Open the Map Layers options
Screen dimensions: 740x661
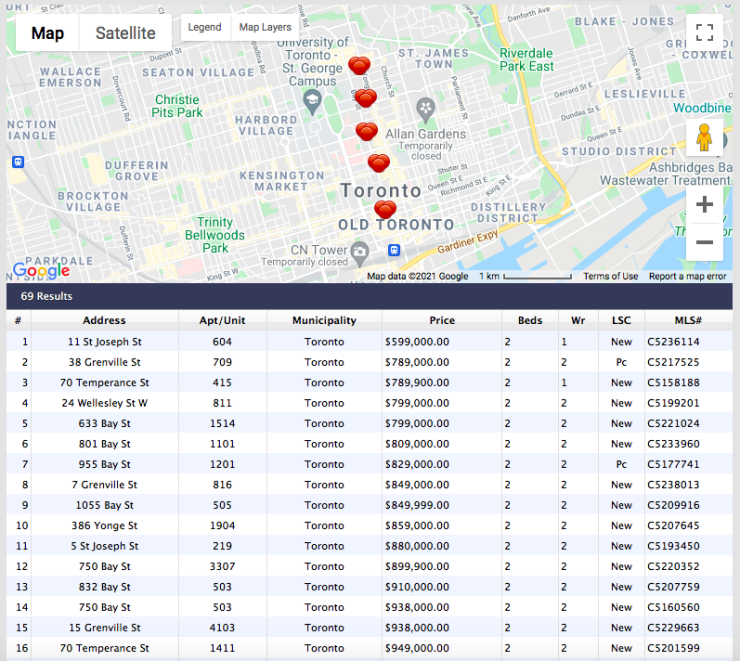click(265, 27)
